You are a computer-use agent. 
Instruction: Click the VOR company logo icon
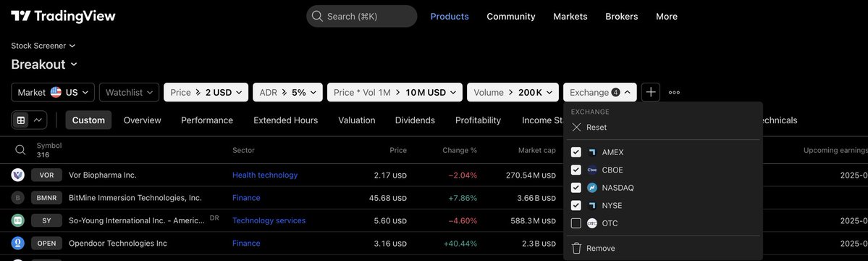coord(18,175)
